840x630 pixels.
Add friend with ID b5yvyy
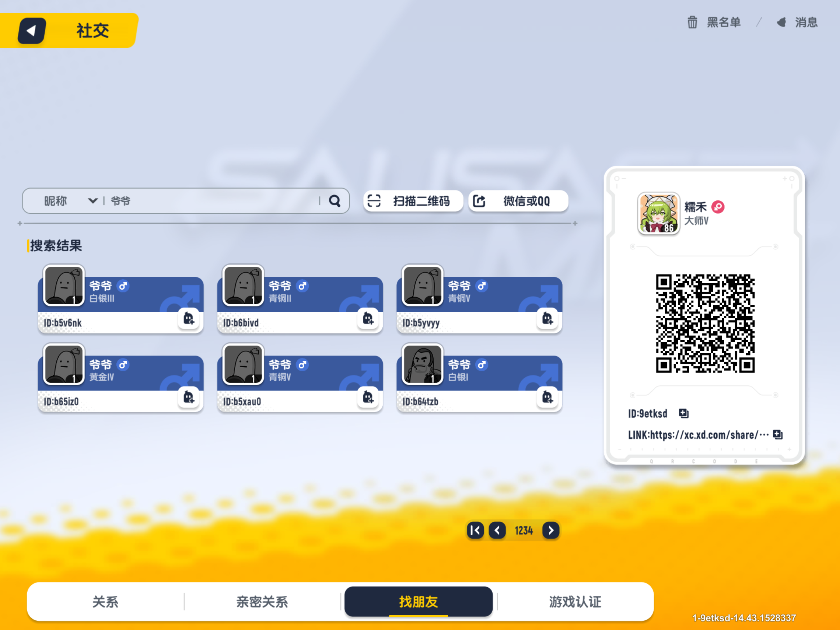coord(547,319)
